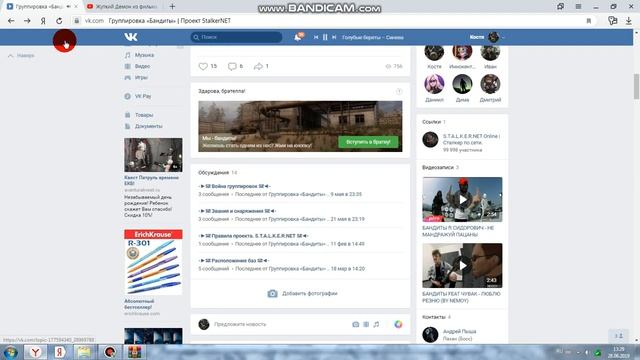Click the Наверх back-to-top button
The width and height of the screenshot is (640, 360).
click(x=21, y=56)
